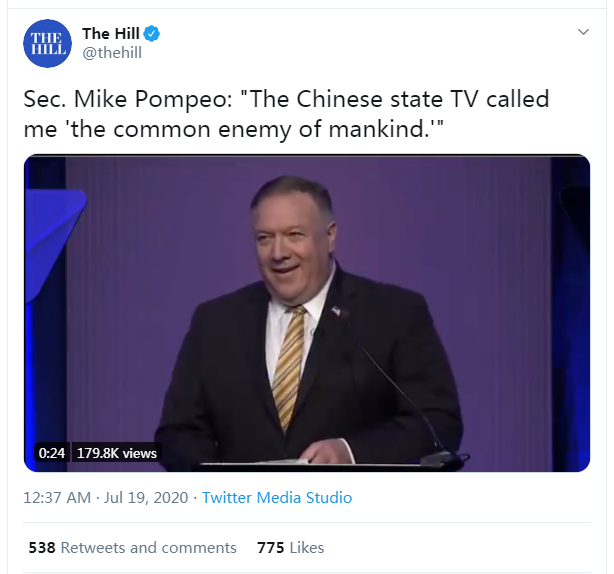This screenshot has width=614, height=574.
Task: Click the "Retweets and comments" label
Action: 149,547
